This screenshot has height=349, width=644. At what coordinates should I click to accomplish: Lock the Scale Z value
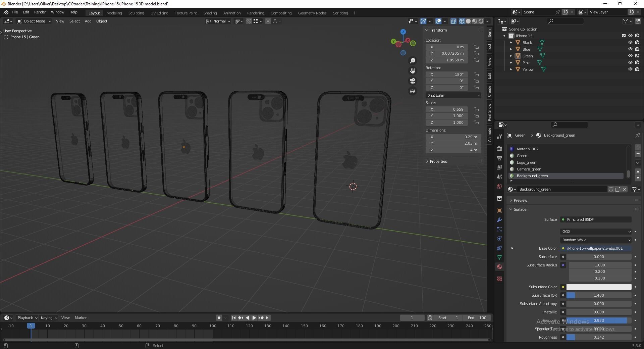tap(476, 122)
